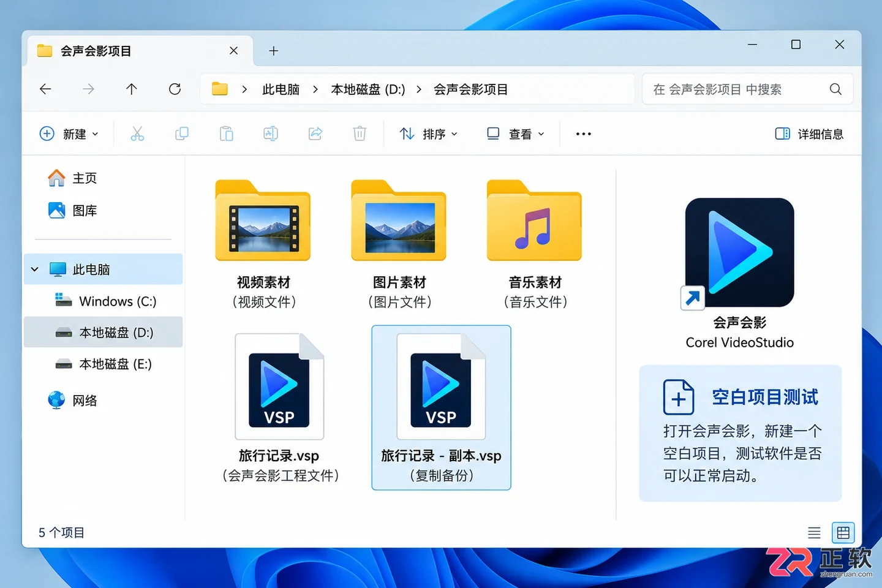Go forward with the right arrow
The height and width of the screenshot is (588, 882).
[89, 89]
